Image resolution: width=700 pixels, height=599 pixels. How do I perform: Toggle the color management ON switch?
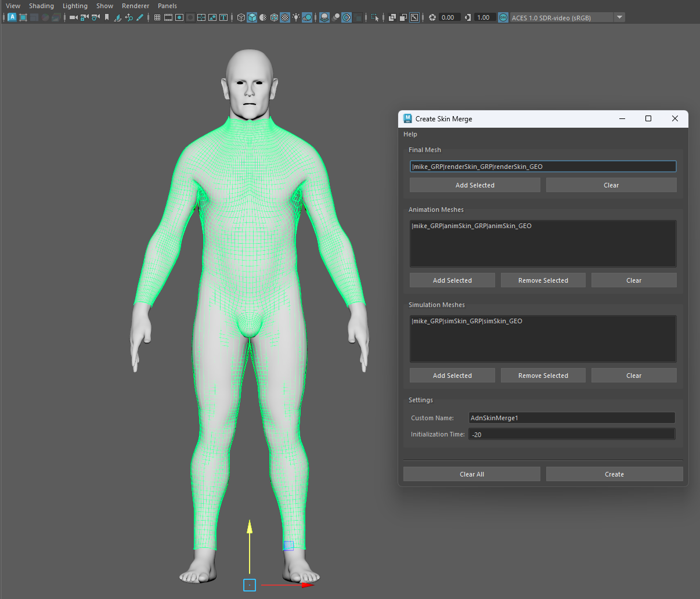point(504,17)
